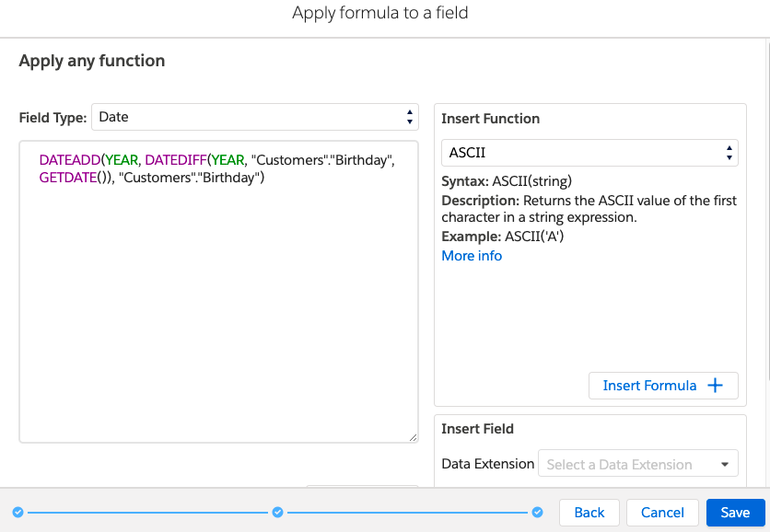The height and width of the screenshot is (532, 770).
Task: Open the Field Type Date dropdown
Action: coord(255,117)
